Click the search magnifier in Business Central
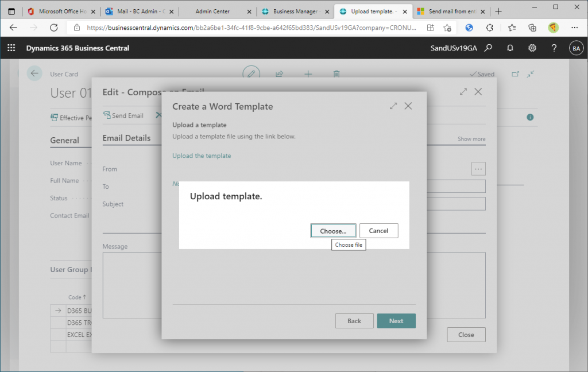The width and height of the screenshot is (588, 372). pos(488,48)
